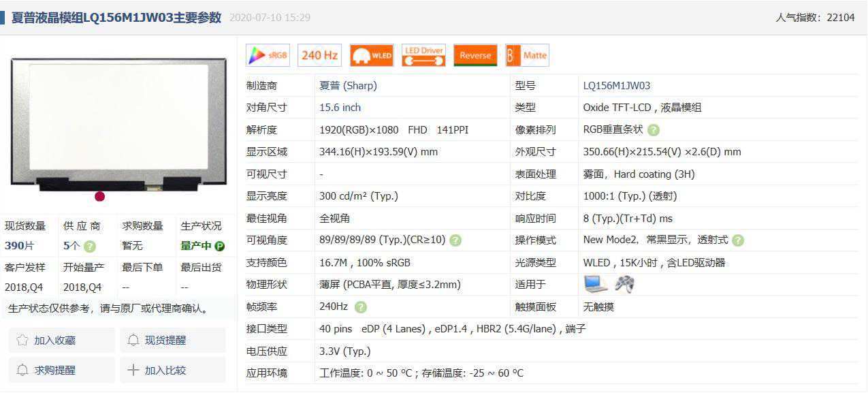Click the Matte surface badge
868x393 pixels.
click(x=527, y=56)
